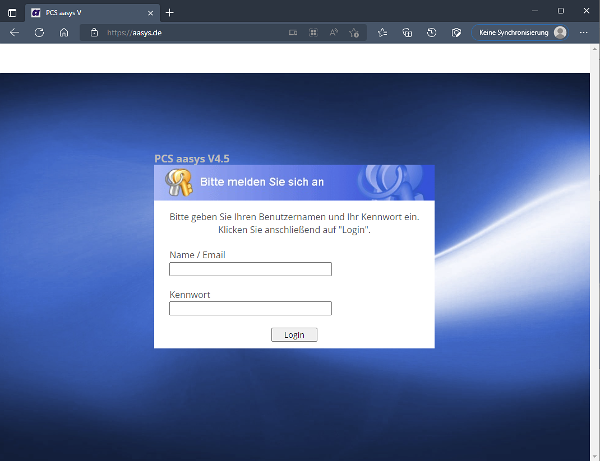Image resolution: width=600 pixels, height=461 pixels.
Task: Open the browser essentials shield icon
Action: (456, 33)
